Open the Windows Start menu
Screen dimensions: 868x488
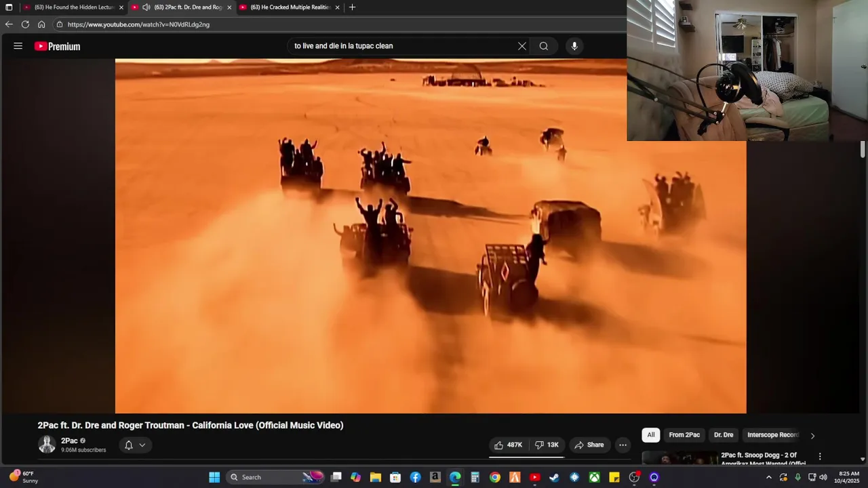click(x=214, y=477)
